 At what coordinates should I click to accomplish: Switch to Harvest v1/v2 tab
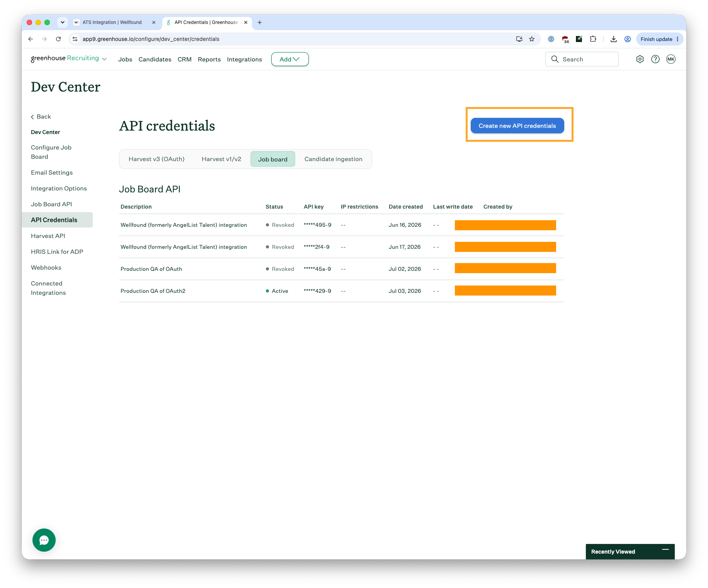click(x=221, y=159)
